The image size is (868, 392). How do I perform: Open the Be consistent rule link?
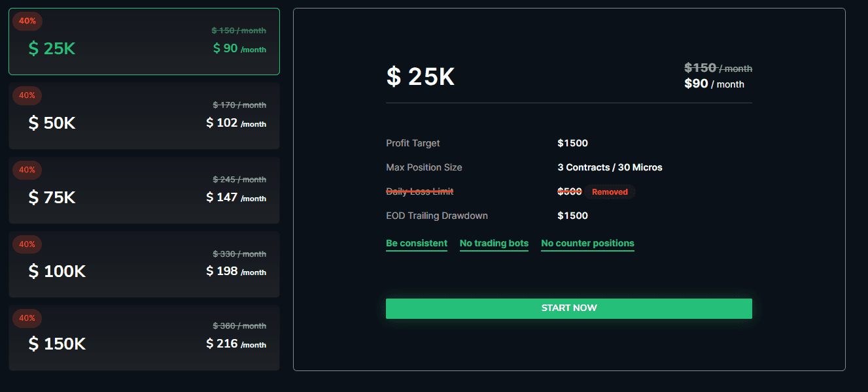pos(417,244)
